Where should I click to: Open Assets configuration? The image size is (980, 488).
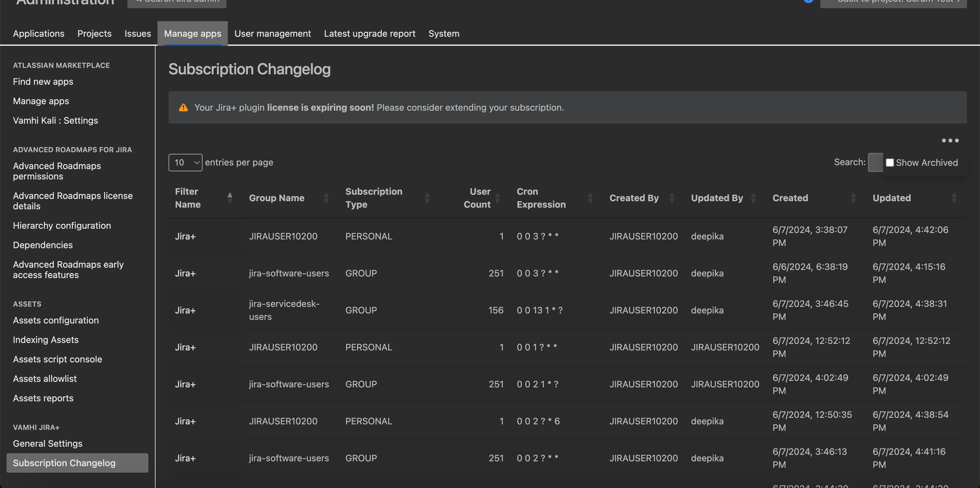[x=56, y=320]
